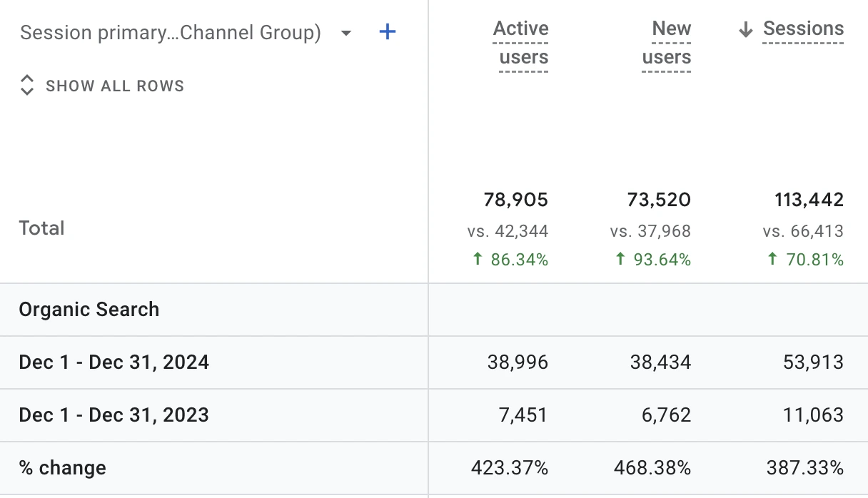
Task: Click the green 93.64% increase indicator
Action: [x=653, y=260]
